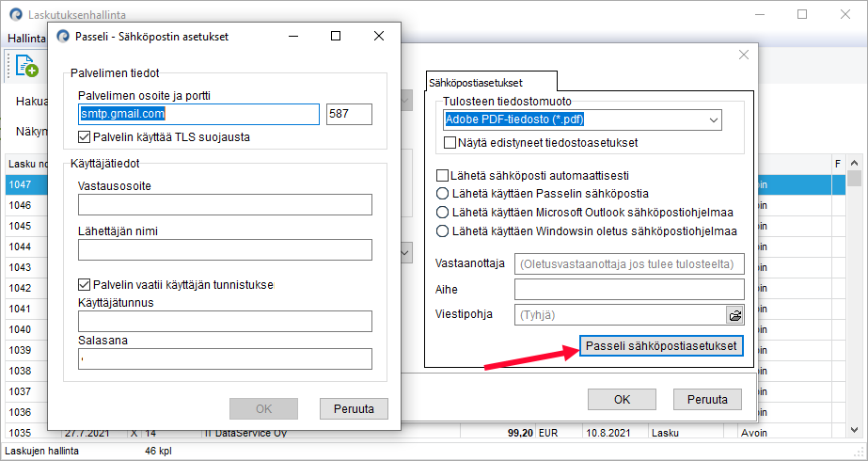Click the Lasku no column header
Viewport: 868px width, 461px height.
[26, 164]
